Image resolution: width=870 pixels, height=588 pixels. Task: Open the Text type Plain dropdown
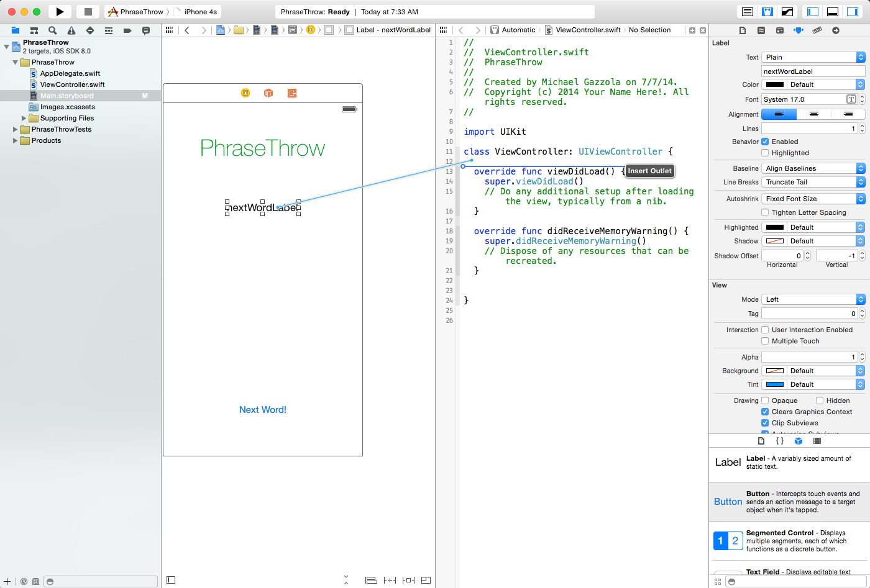pos(813,57)
